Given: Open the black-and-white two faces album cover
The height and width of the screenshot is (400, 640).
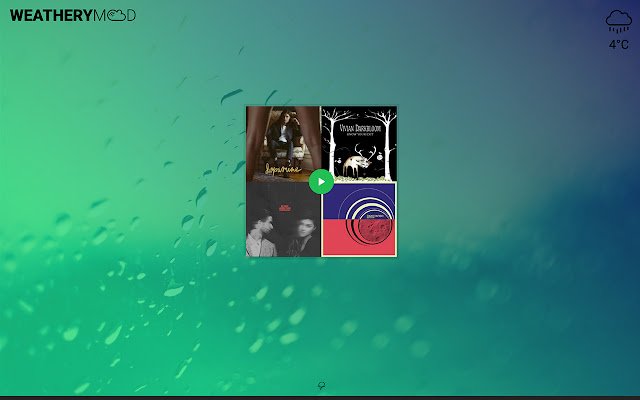Looking at the screenshot, I should point(283,220).
